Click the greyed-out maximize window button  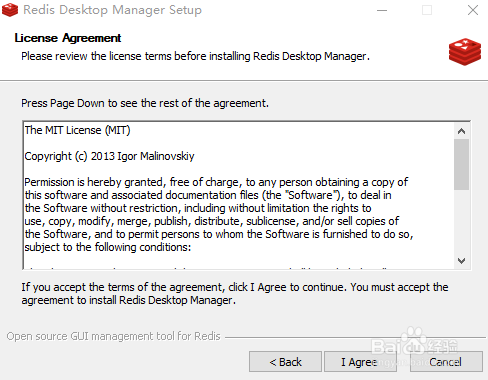[x=427, y=10]
